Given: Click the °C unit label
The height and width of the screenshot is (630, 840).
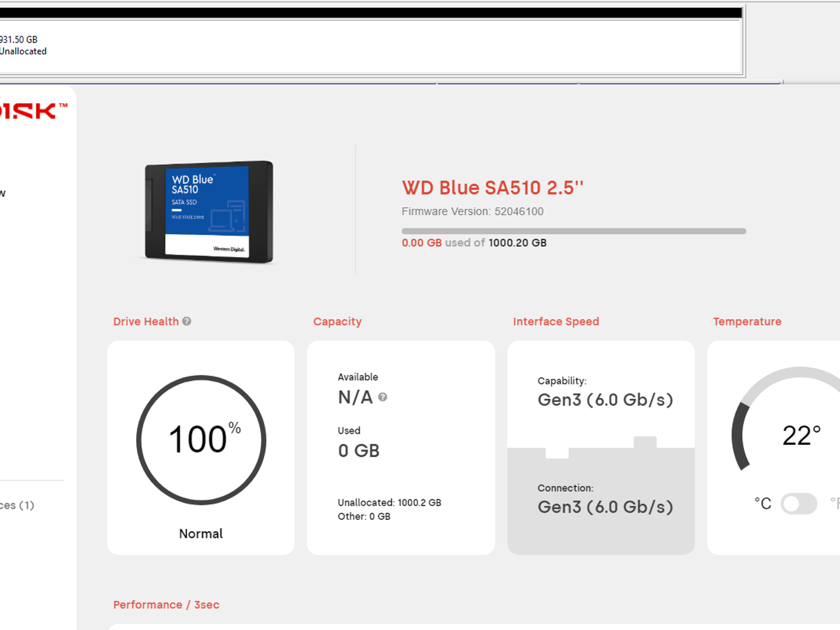Looking at the screenshot, I should 763,504.
